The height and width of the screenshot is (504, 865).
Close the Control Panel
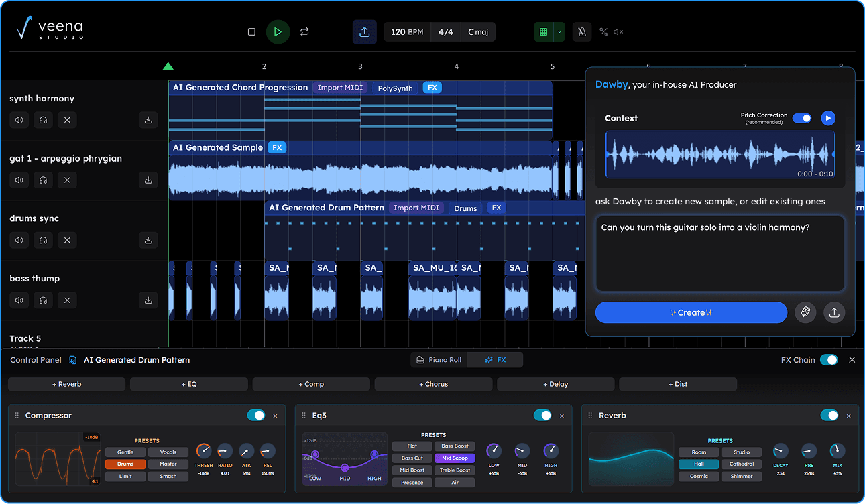click(x=852, y=360)
